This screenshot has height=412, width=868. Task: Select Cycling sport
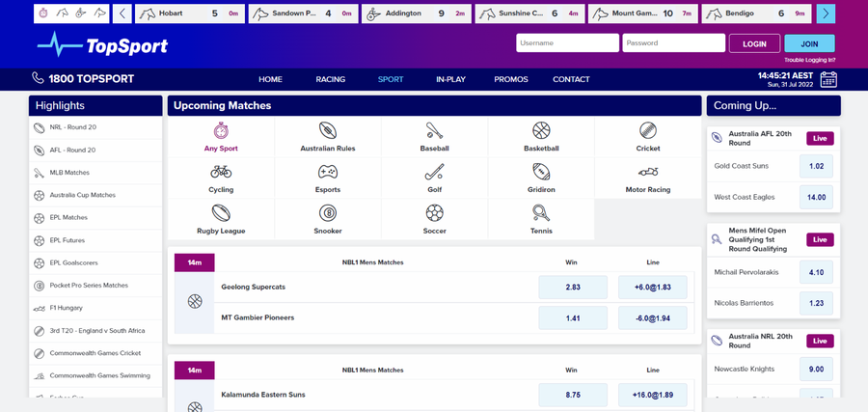point(221,179)
